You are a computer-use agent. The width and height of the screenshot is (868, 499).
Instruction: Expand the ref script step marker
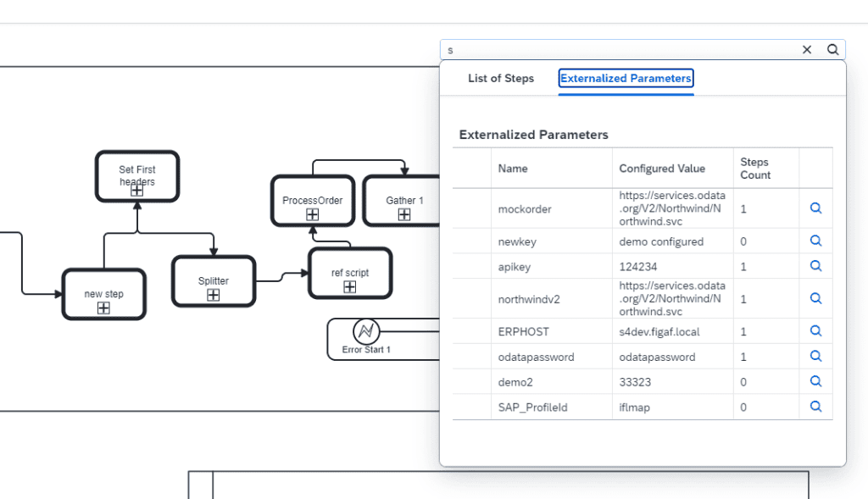point(349,286)
